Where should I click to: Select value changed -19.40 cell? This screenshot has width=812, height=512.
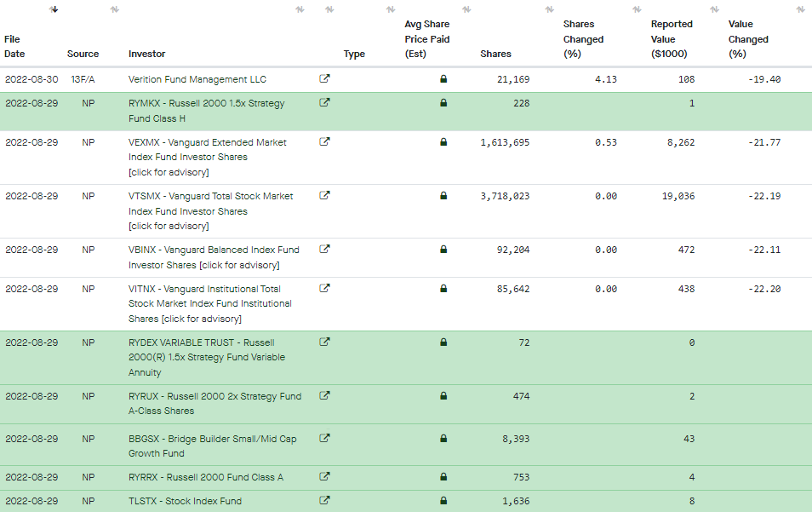[764, 79]
